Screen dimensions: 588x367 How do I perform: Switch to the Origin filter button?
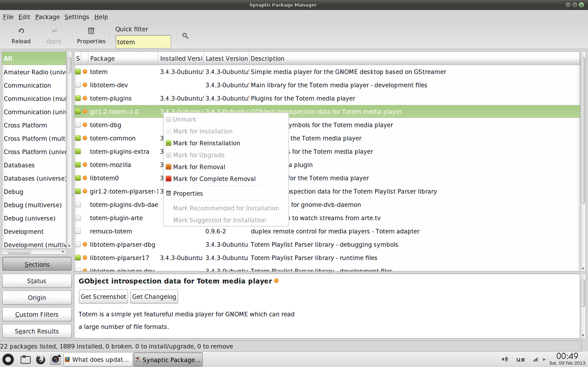click(37, 298)
